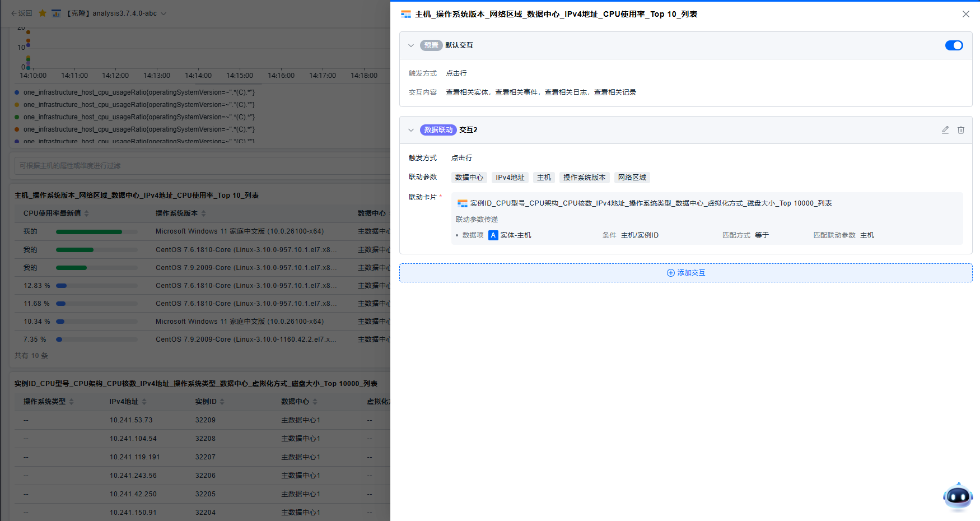The image size is (980, 521).
Task: Select the 主机 linkage parameter tag
Action: pyautogui.click(x=543, y=177)
